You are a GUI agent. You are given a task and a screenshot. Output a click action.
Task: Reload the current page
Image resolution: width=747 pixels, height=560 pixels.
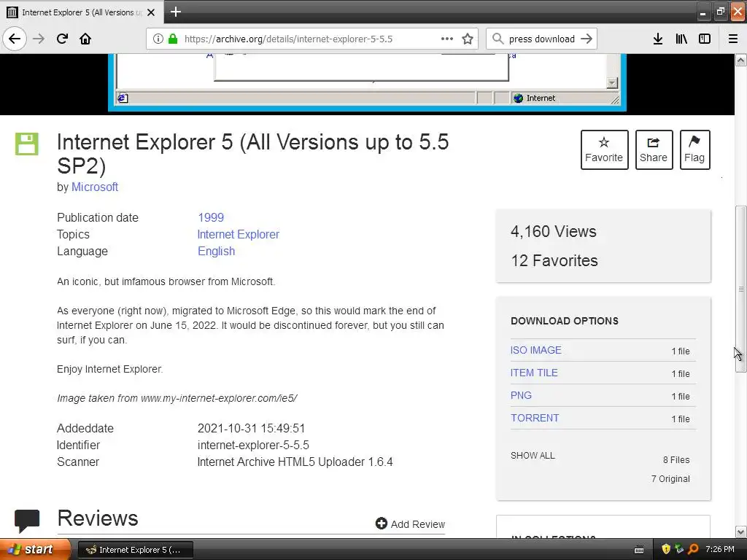click(x=62, y=39)
